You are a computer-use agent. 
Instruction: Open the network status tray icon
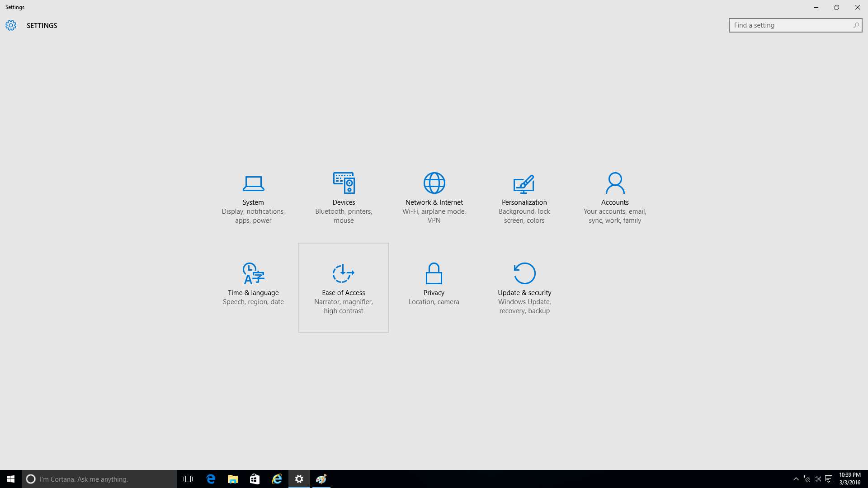pyautogui.click(x=807, y=479)
